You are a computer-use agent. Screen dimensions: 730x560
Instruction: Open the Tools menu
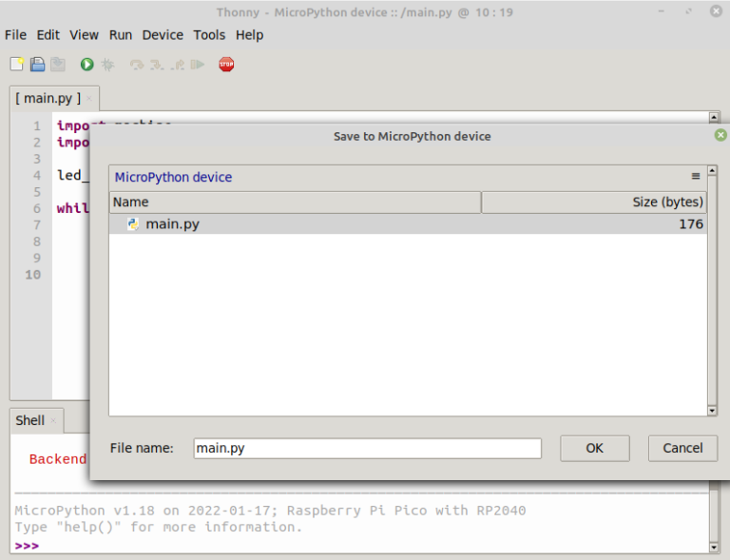click(x=209, y=35)
